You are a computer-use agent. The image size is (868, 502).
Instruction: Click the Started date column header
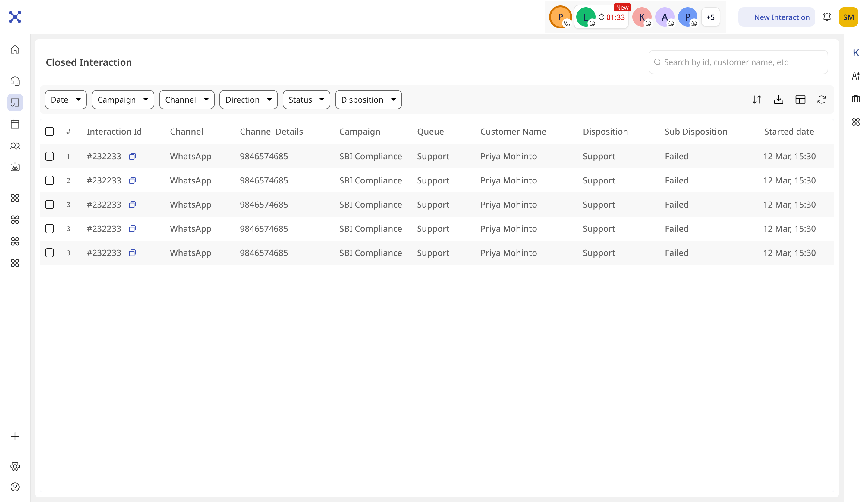pyautogui.click(x=789, y=131)
